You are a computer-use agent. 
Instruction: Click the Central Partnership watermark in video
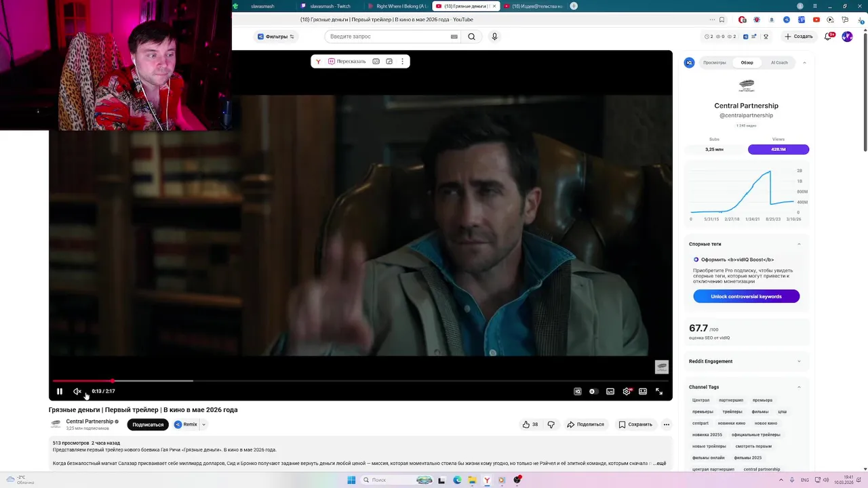[662, 367]
